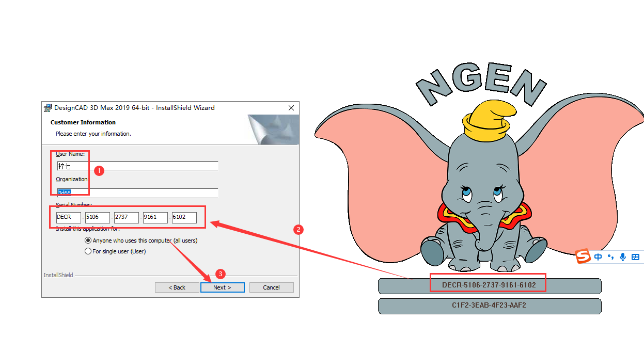Click the Organization text field
This screenshot has width=644, height=337.
coord(137,192)
